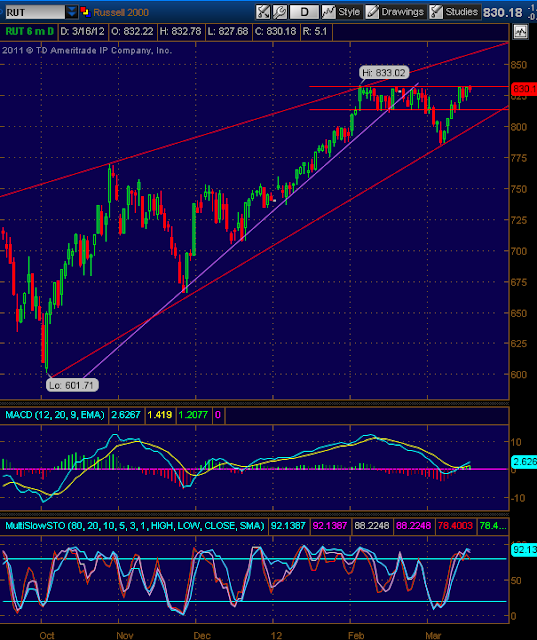This screenshot has height=640, width=537.
Task: Click the 'D: 3/16/12' date readout
Action: [x=82, y=31]
